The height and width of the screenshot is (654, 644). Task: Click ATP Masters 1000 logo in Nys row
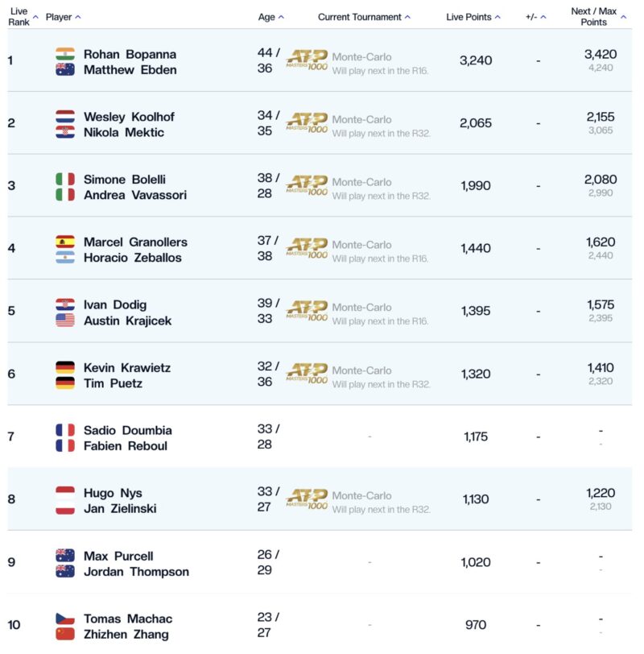coord(307,500)
